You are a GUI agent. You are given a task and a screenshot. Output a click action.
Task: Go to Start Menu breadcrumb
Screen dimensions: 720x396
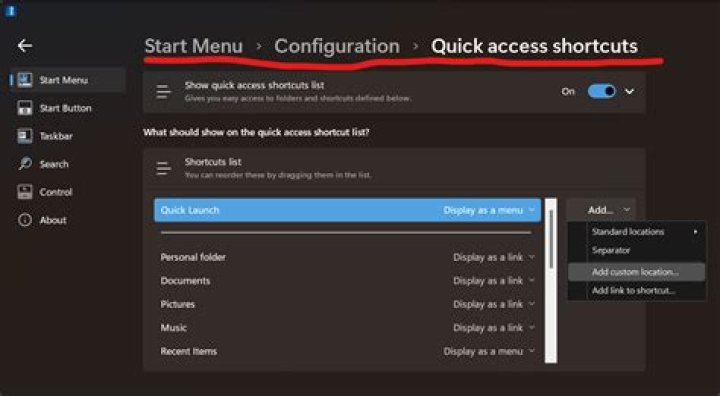point(193,46)
